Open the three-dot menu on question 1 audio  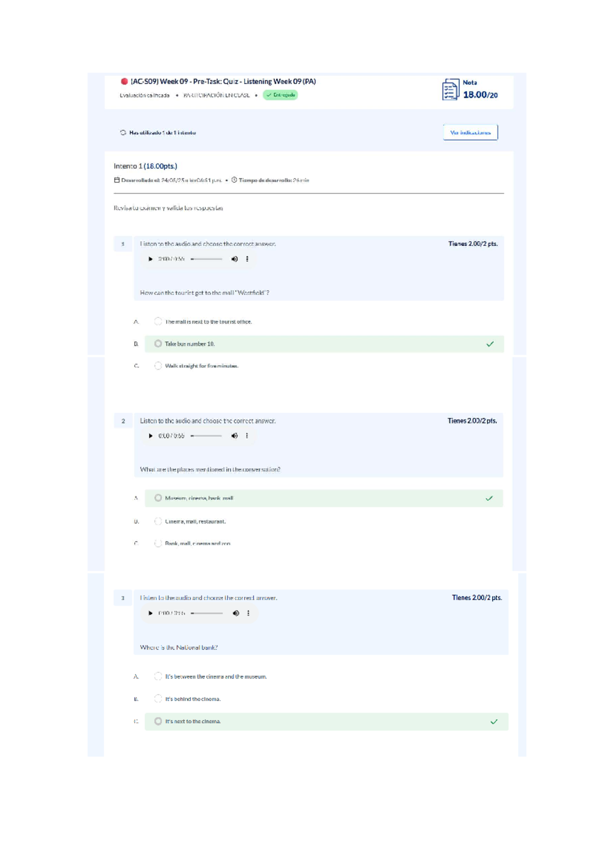pyautogui.click(x=248, y=259)
